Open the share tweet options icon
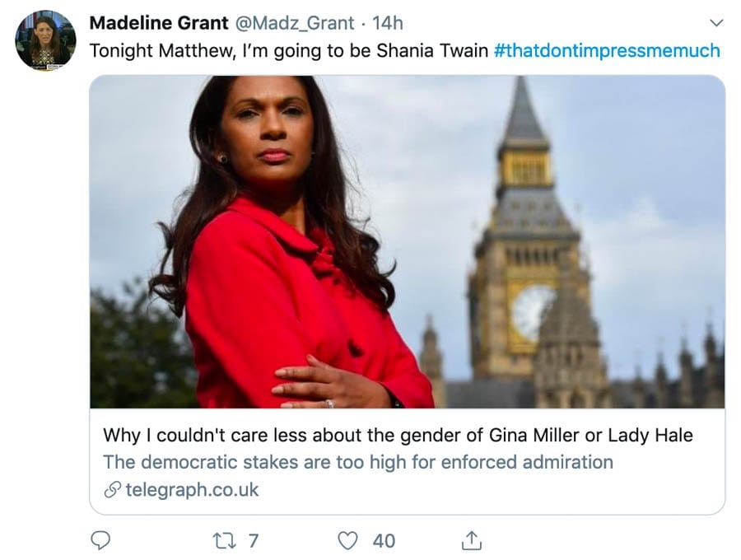741x560 pixels. coord(471,540)
